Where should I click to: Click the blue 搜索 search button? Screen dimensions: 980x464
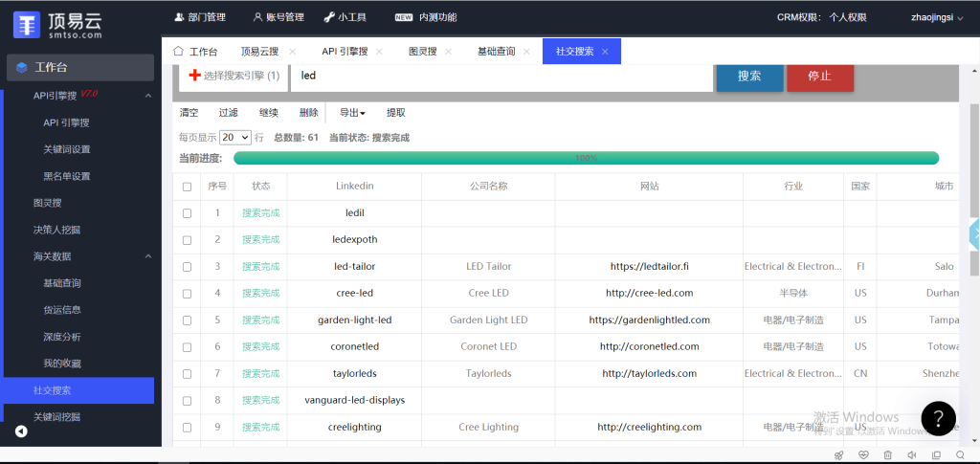(x=749, y=76)
